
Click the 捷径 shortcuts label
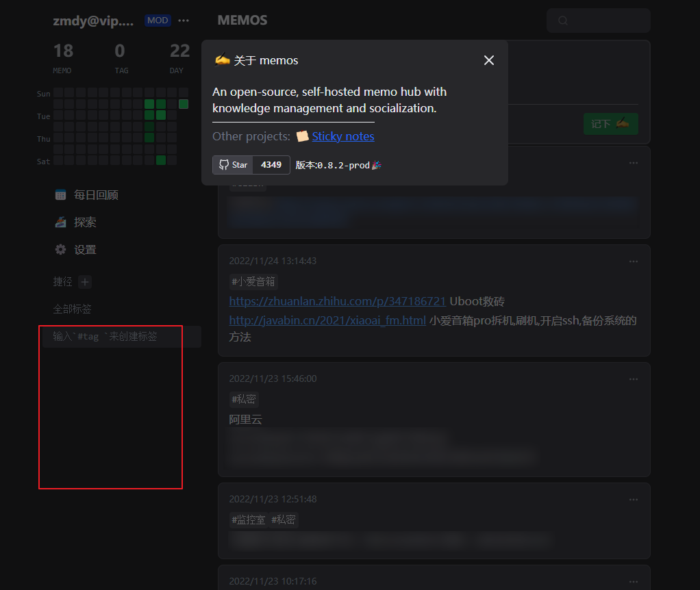62,282
